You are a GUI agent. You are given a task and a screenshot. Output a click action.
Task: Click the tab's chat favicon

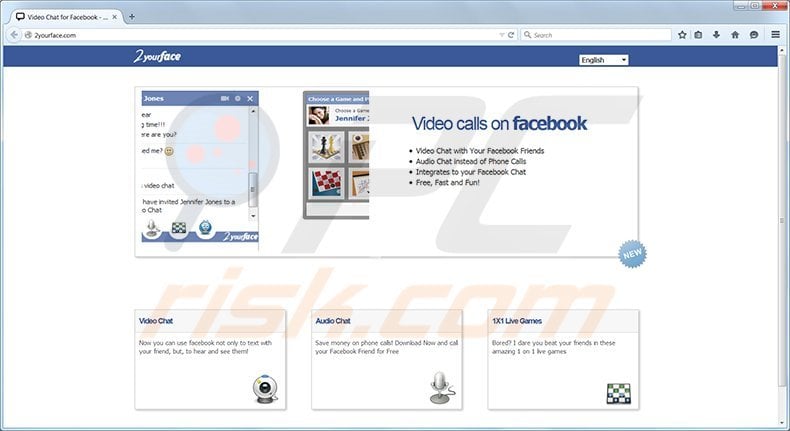(20, 17)
